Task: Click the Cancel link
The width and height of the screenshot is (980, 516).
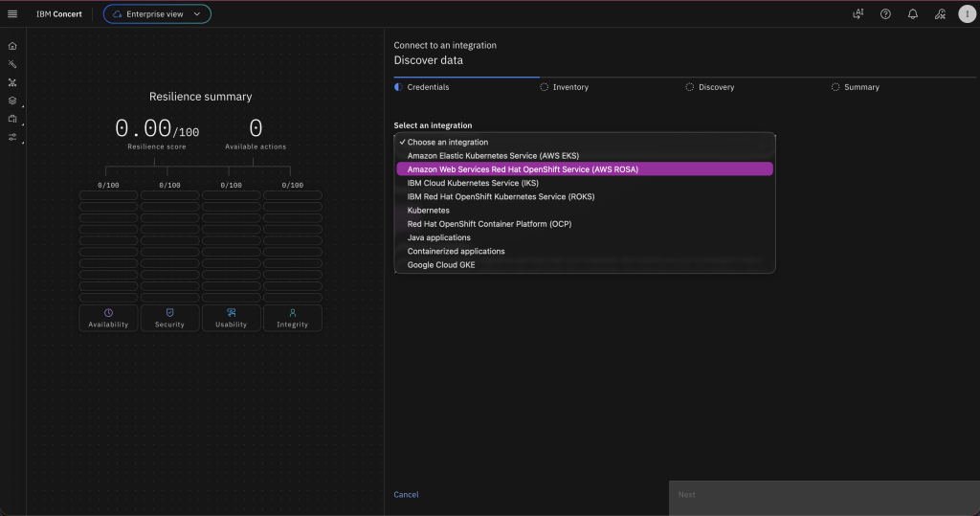Action: [x=406, y=495]
